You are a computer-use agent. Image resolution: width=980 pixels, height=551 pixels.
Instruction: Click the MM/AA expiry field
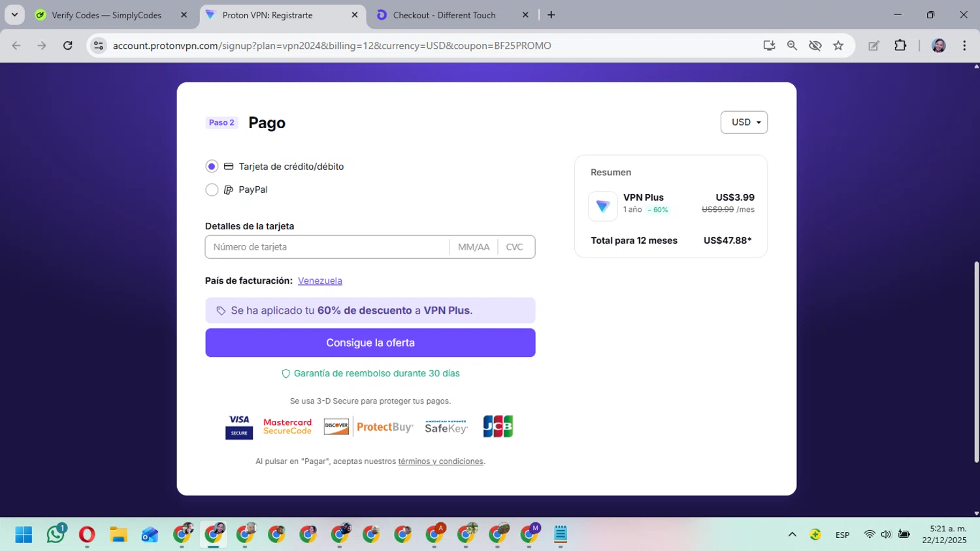[474, 247]
